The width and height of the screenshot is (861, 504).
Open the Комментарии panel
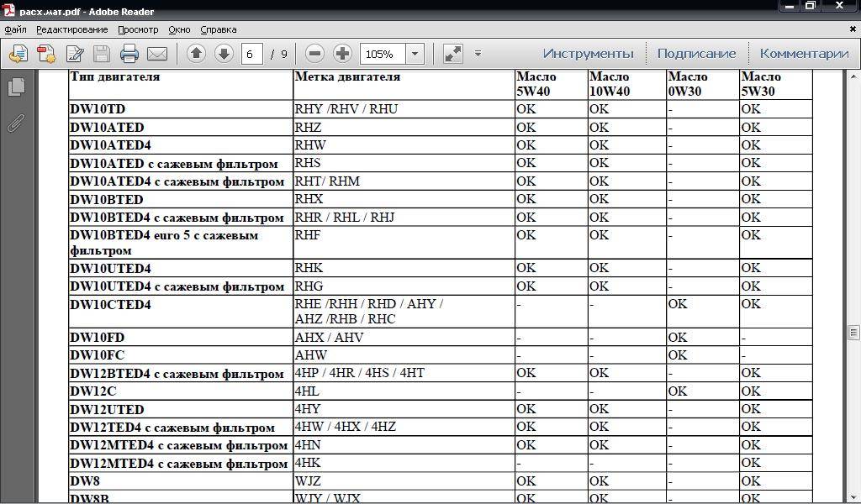[x=804, y=54]
